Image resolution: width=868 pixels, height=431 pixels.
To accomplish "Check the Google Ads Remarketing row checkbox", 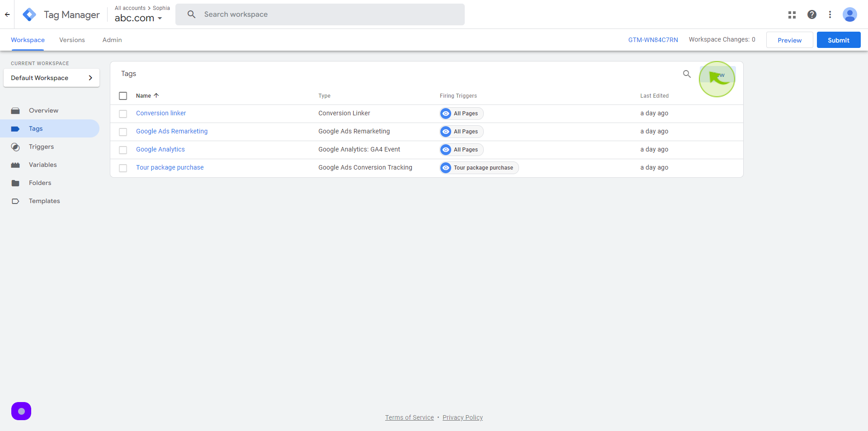I will (x=123, y=132).
